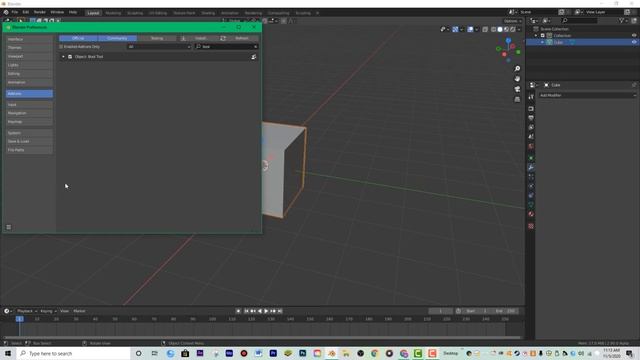Open the Lights preferences section

tap(29, 65)
